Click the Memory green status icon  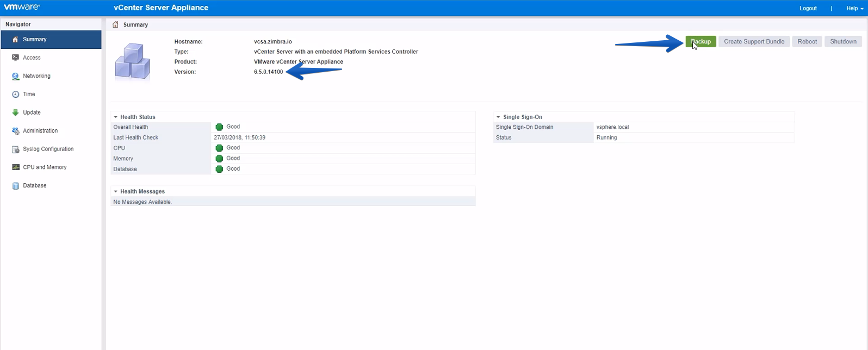point(219,158)
